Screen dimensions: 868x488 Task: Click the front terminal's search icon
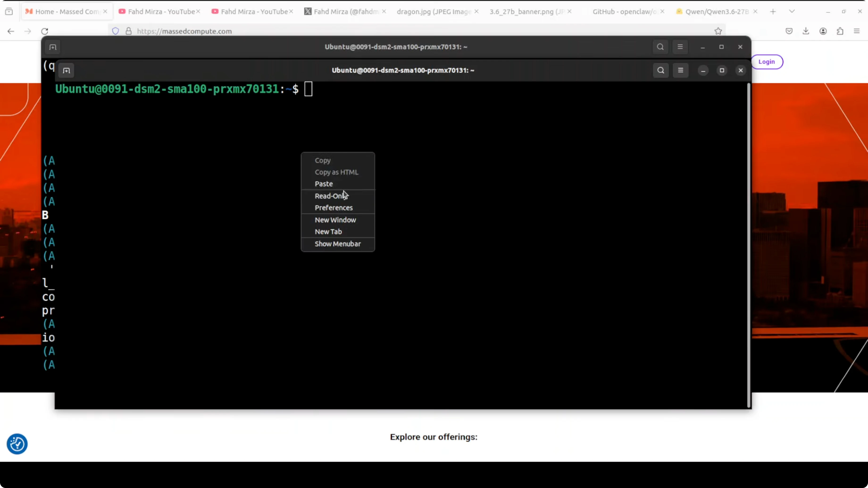coord(660,70)
